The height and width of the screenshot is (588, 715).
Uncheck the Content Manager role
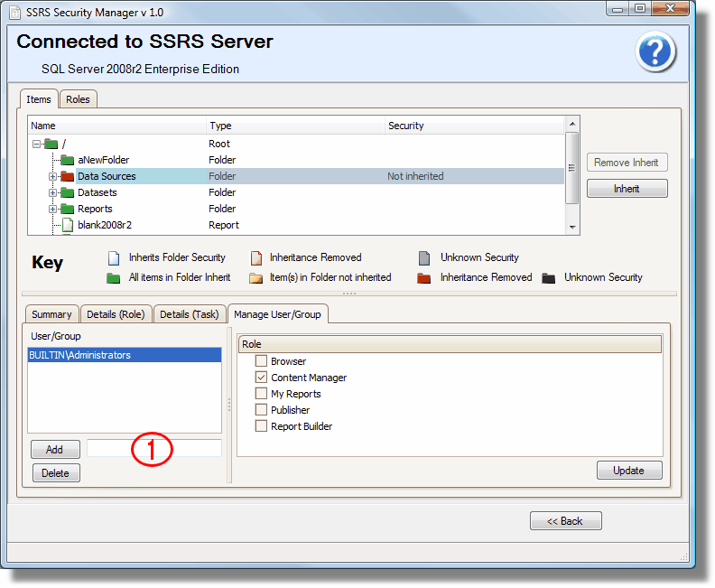(261, 378)
